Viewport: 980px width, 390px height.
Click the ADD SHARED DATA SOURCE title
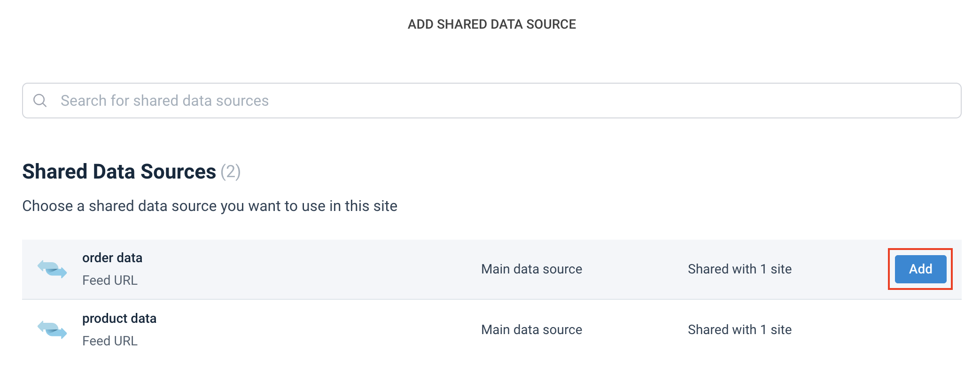[490, 24]
